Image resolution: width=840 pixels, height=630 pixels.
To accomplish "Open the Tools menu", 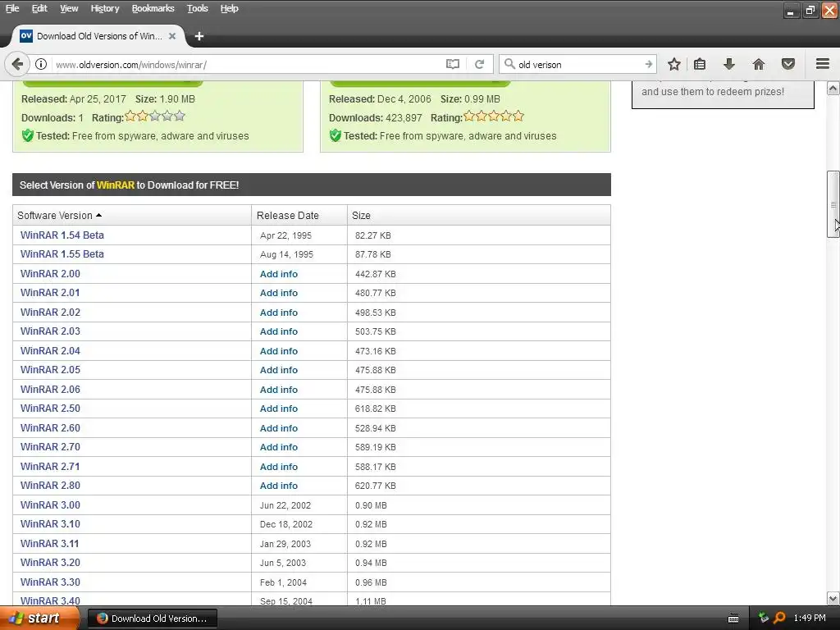I will 197,8.
